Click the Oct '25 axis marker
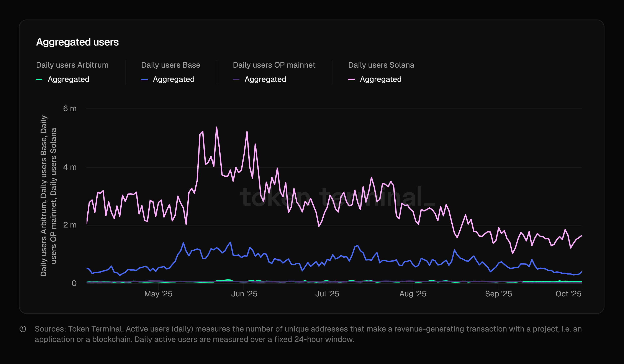The width and height of the screenshot is (624, 364). click(x=568, y=294)
